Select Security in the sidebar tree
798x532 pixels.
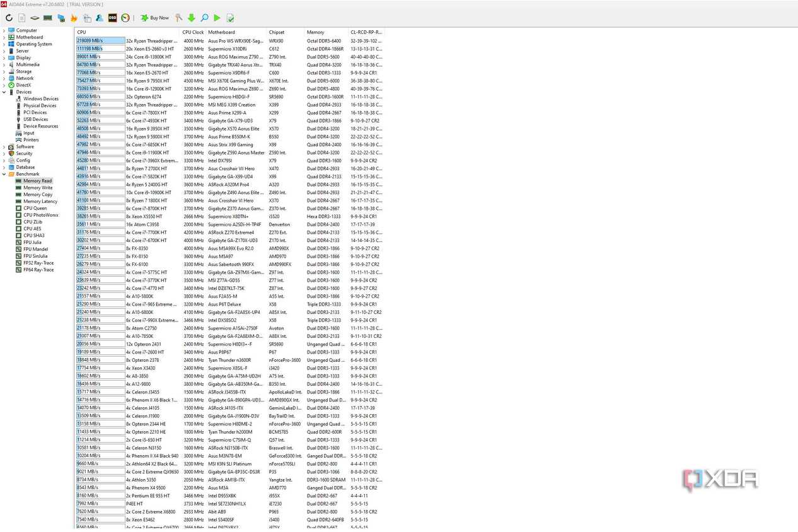click(x=24, y=154)
